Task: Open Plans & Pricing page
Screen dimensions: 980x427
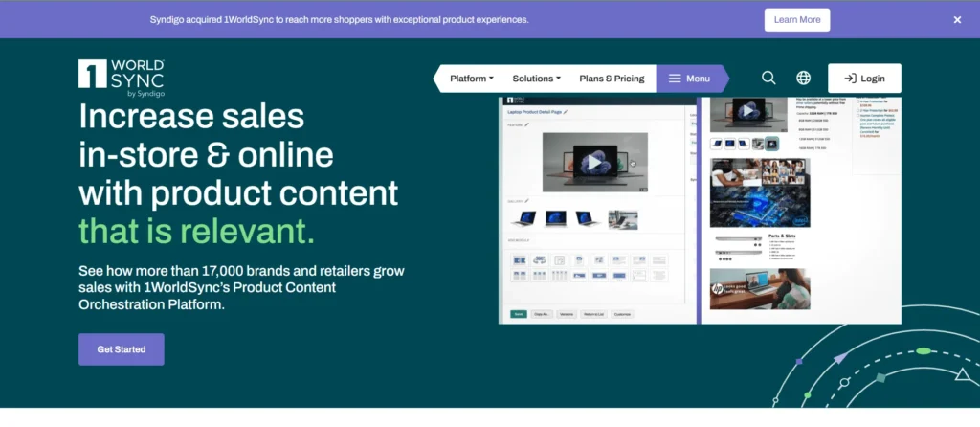Action: (612, 79)
